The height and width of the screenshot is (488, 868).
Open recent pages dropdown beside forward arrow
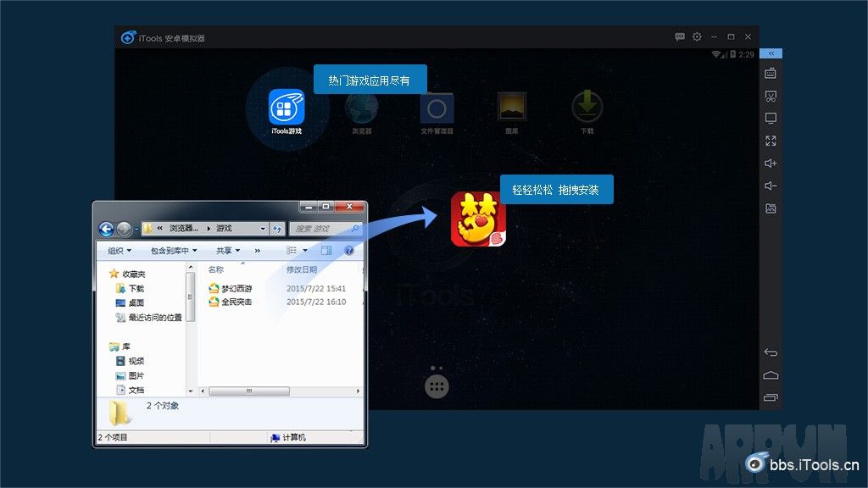click(x=136, y=229)
